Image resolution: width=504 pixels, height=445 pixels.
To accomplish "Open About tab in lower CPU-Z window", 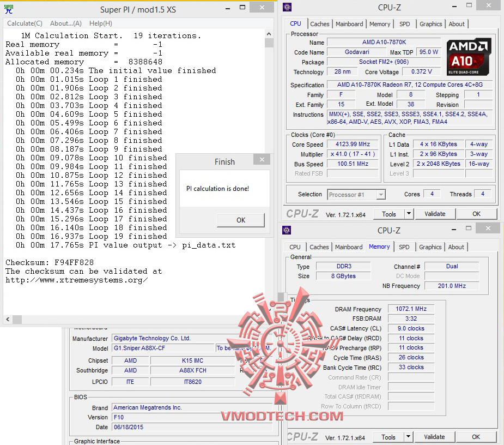I will point(456,247).
